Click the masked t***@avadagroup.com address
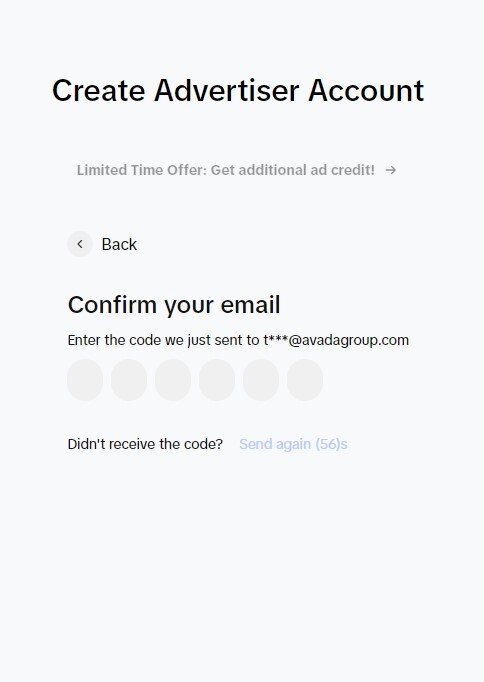The width and height of the screenshot is (484, 682). point(336,340)
